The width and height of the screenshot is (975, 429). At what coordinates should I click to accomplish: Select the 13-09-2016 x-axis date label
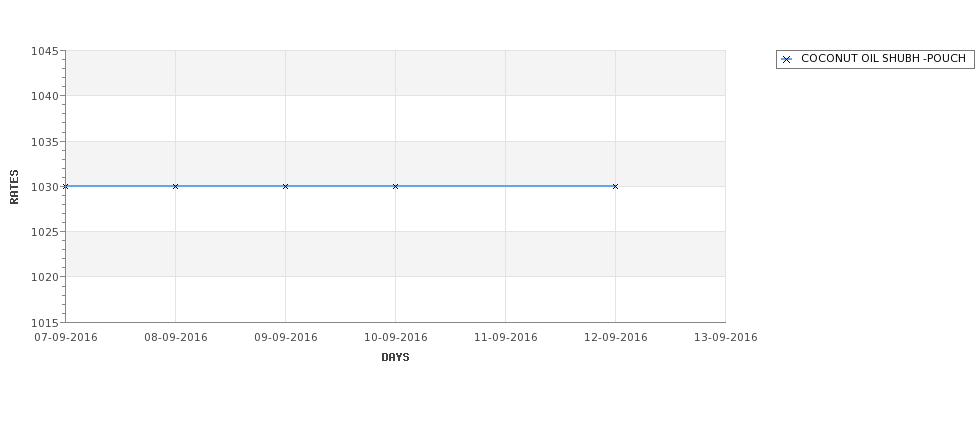pos(725,337)
